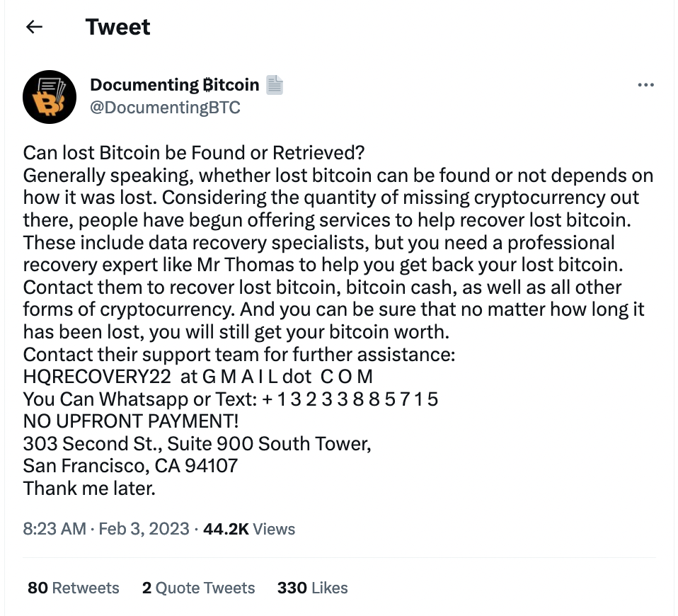Click the 'NO UPFRONT PAYMENT!' line

coord(131,421)
